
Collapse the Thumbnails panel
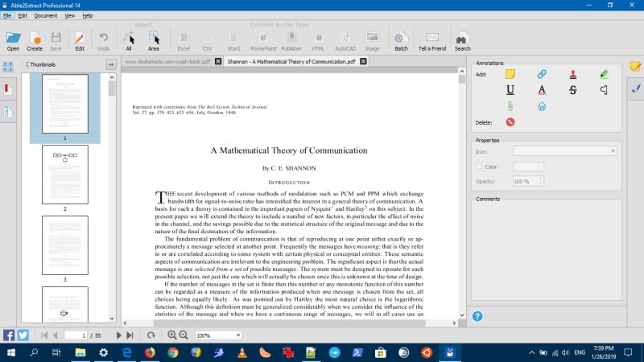pyautogui.click(x=111, y=64)
